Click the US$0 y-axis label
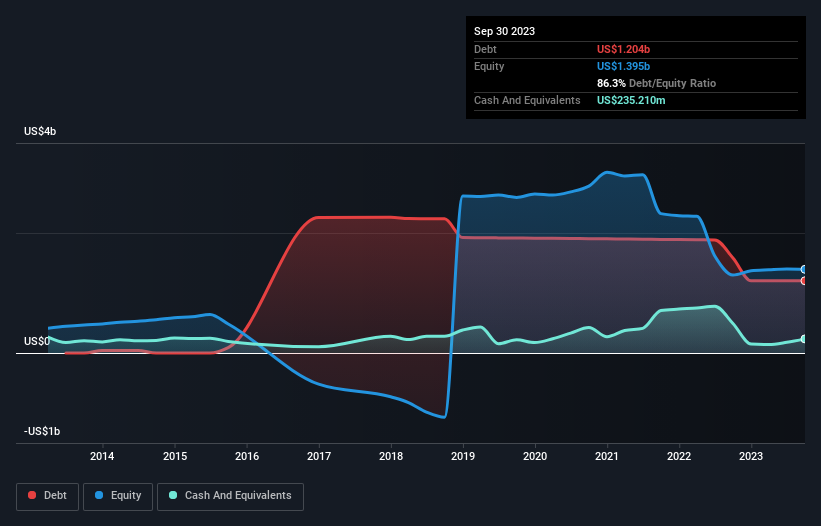Screen dimensions: 821x526 (x=37, y=341)
